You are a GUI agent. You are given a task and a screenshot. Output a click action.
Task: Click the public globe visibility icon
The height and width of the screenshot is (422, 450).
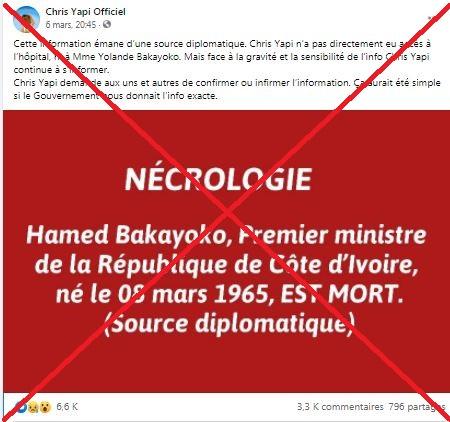click(x=107, y=24)
